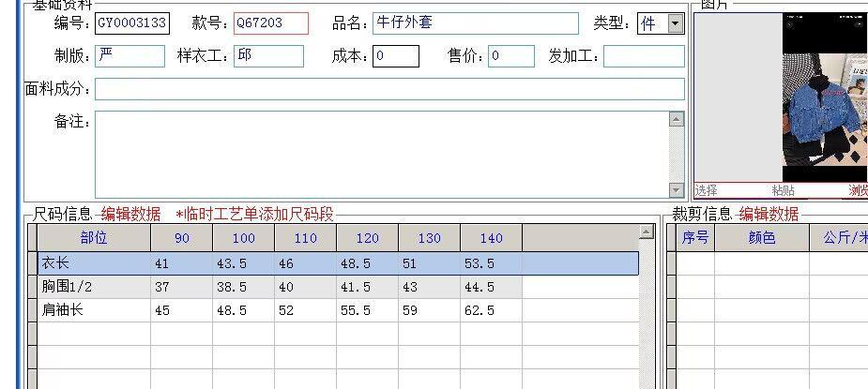Click the remarks box scroll-down arrow
Viewport: 868px width, 389px height.
click(677, 190)
